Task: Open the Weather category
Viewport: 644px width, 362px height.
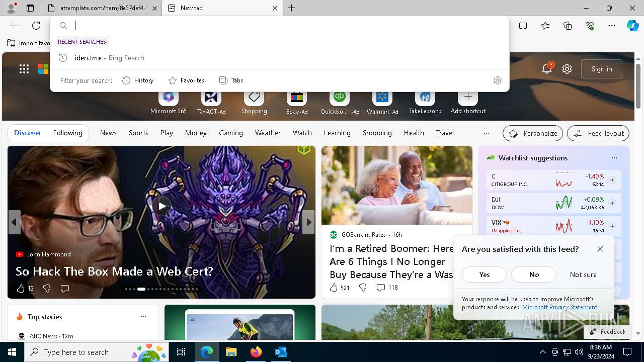Action: (268, 133)
